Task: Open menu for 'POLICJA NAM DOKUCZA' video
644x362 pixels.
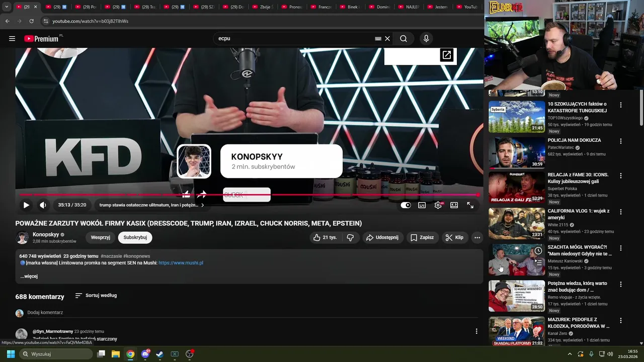Action: (621, 141)
